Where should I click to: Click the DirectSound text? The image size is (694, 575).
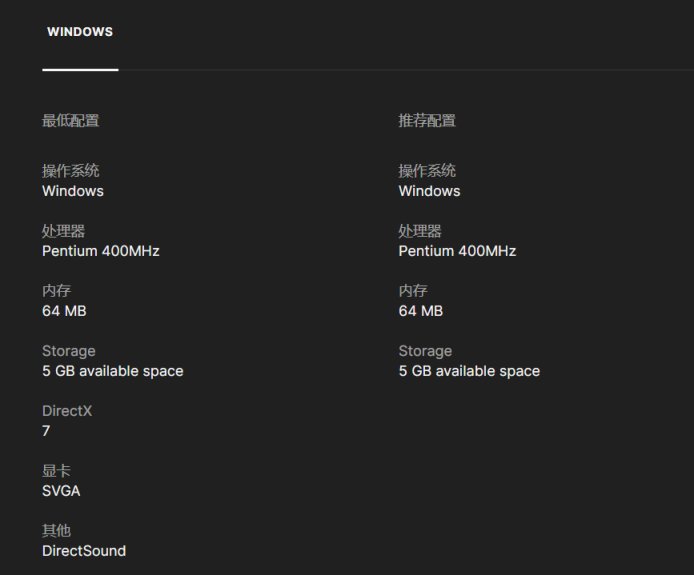coord(84,551)
